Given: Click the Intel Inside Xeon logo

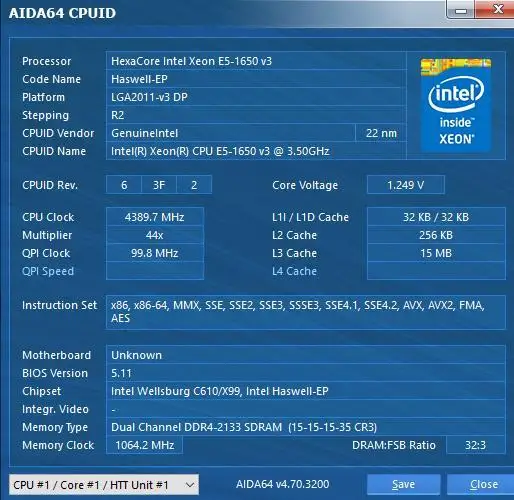Looking at the screenshot, I should point(456,105).
